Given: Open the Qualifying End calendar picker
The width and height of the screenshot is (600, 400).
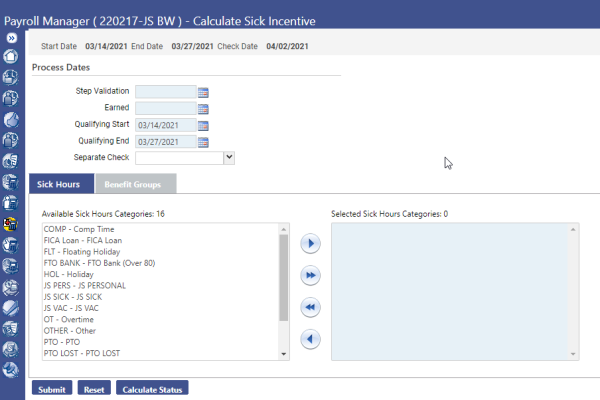Looking at the screenshot, I should [x=202, y=141].
